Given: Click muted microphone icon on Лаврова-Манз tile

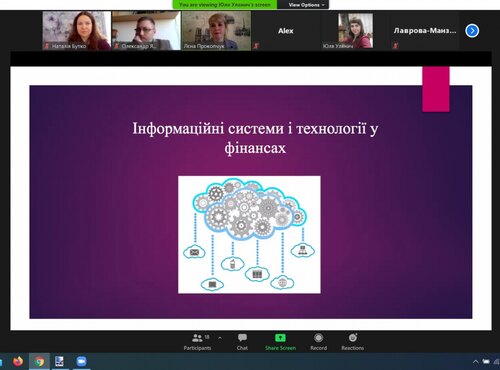Looking at the screenshot, I should 395,46.
